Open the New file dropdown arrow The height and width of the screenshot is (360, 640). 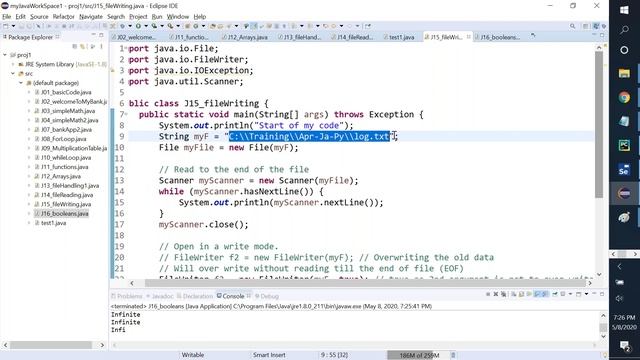tap(13, 26)
